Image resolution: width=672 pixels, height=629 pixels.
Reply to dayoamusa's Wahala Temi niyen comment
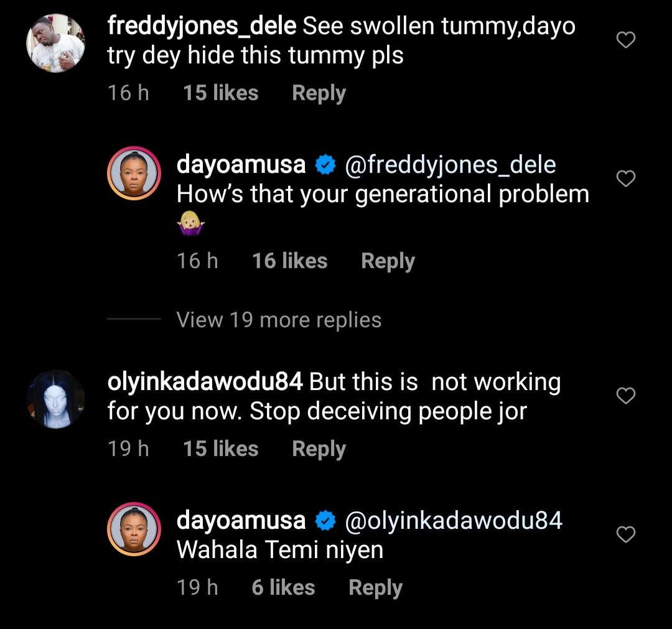[x=375, y=587]
